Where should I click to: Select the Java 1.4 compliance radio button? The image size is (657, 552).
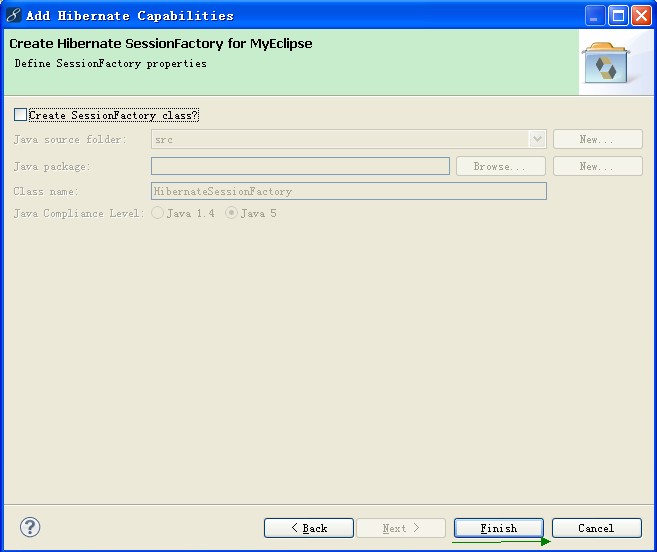[x=158, y=213]
